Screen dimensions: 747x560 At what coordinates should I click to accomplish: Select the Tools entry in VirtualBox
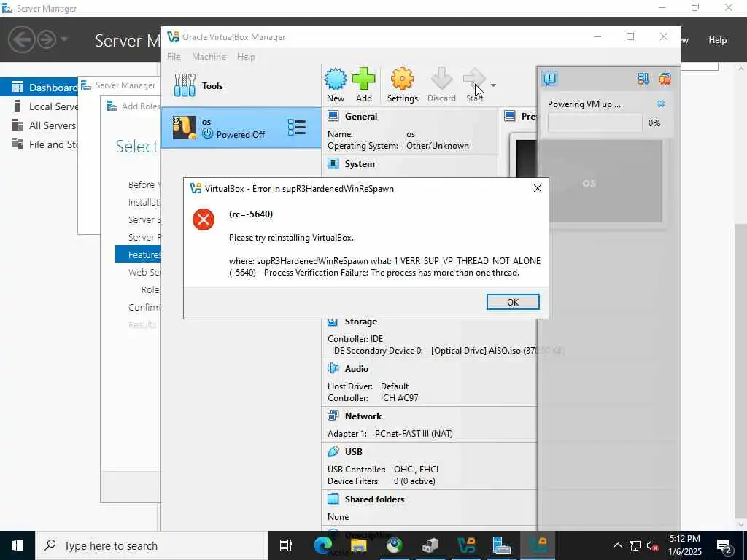[241, 86]
